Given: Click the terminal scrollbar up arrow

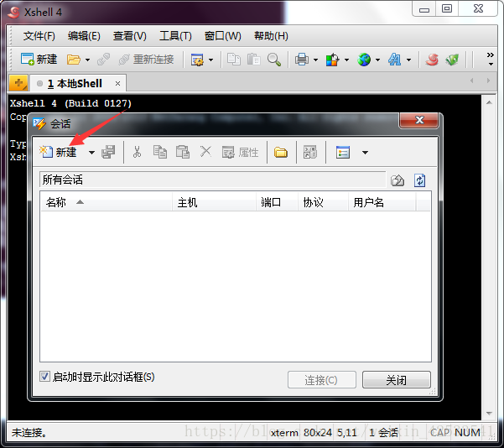Looking at the screenshot, I should 489,102.
